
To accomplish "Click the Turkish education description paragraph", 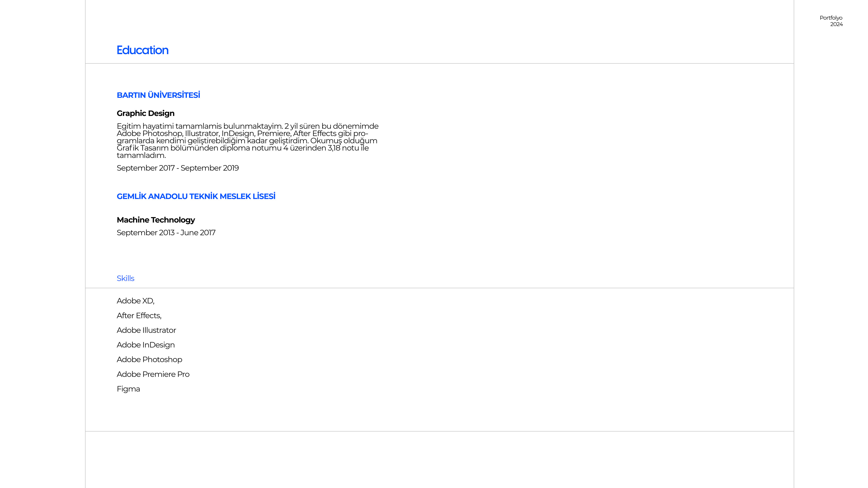I will [x=247, y=141].
